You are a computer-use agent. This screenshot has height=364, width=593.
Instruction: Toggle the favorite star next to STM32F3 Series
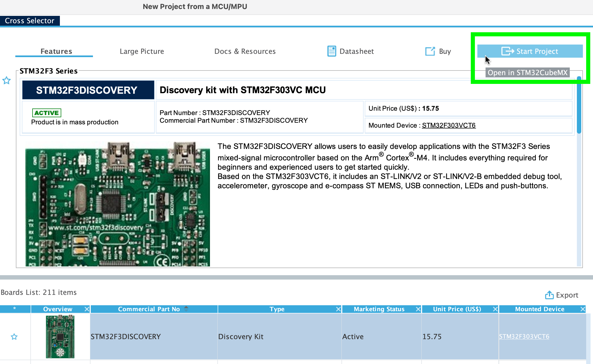click(6, 80)
